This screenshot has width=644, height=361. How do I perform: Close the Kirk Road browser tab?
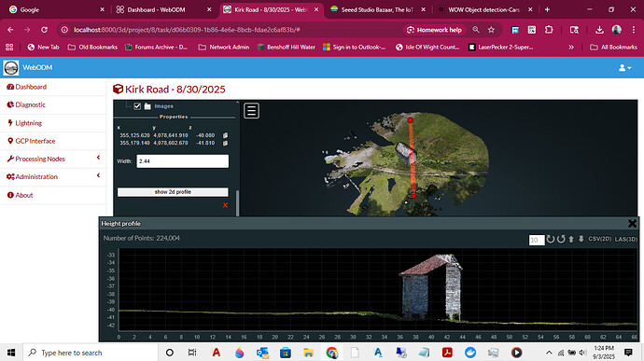(x=316, y=9)
